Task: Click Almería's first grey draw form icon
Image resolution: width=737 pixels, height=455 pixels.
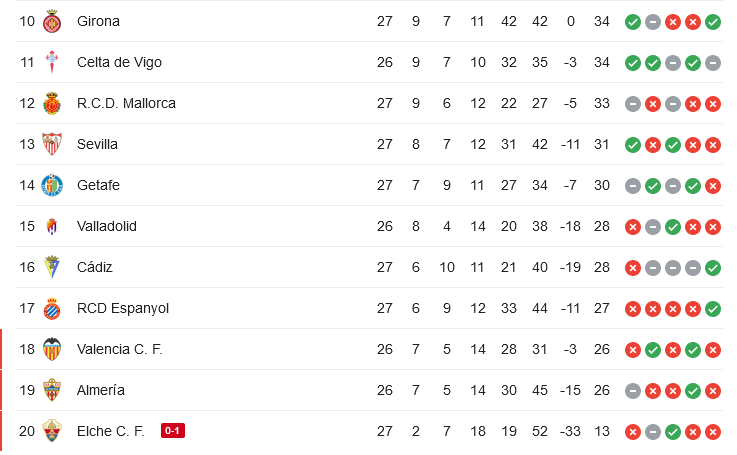Action: coord(633,391)
